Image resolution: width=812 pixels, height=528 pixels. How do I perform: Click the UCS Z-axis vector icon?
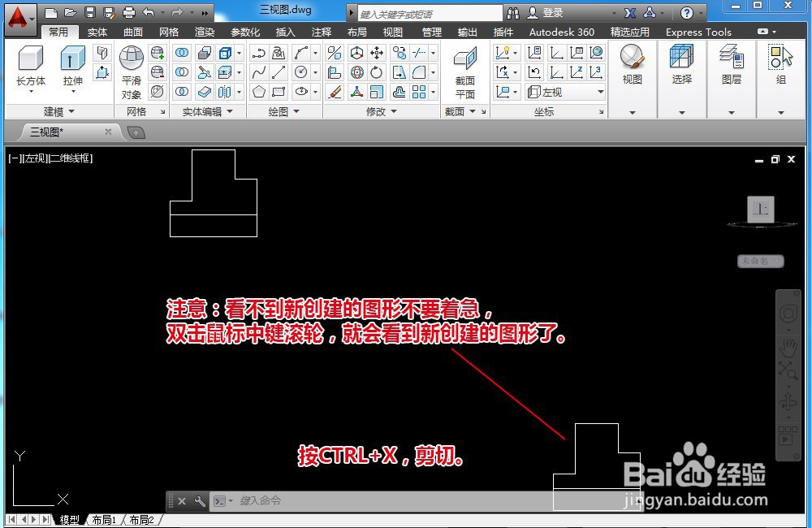[x=577, y=72]
